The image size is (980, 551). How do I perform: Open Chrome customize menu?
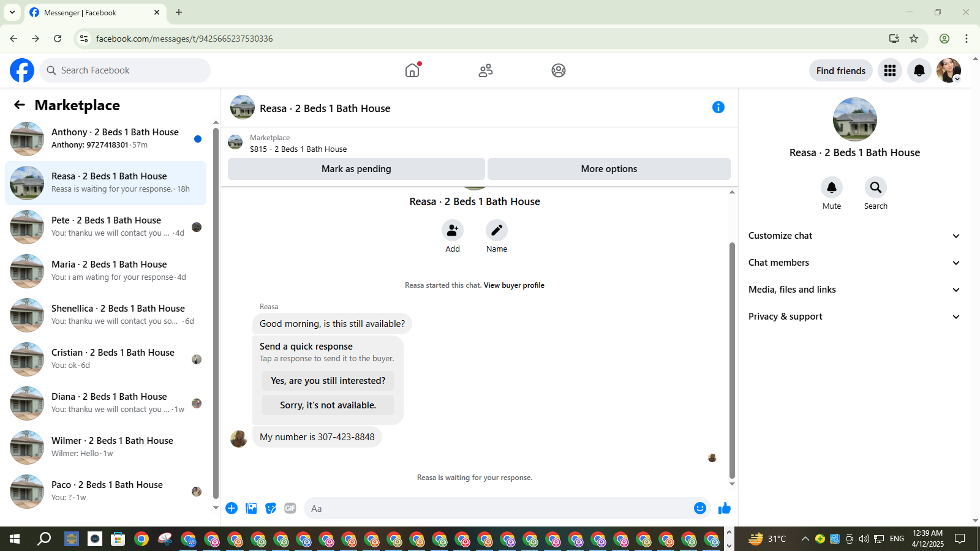pos(967,39)
